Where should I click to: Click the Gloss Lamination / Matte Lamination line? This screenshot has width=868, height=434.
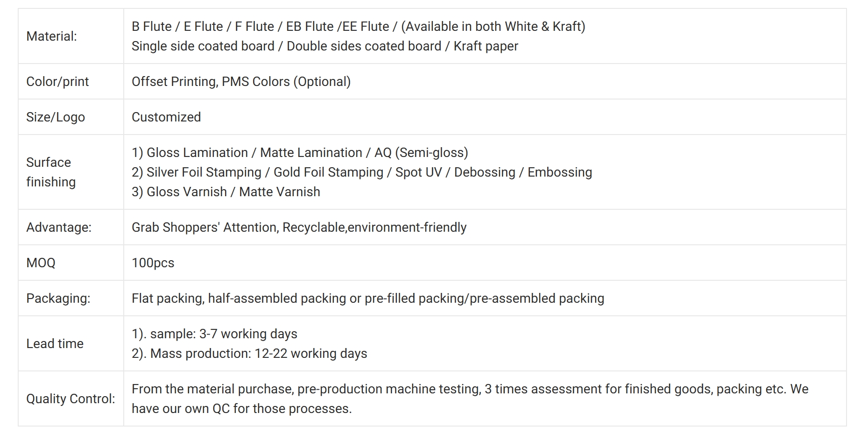click(x=300, y=152)
